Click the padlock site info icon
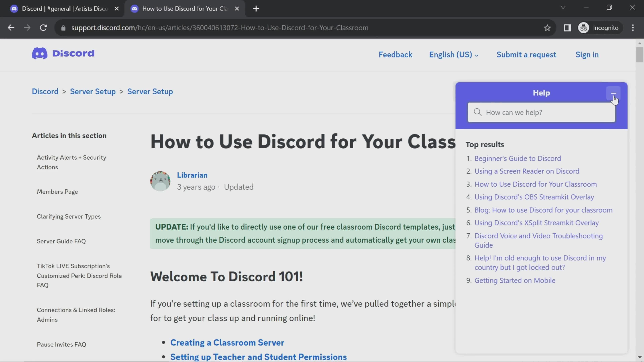The width and height of the screenshot is (644, 362). tap(63, 28)
